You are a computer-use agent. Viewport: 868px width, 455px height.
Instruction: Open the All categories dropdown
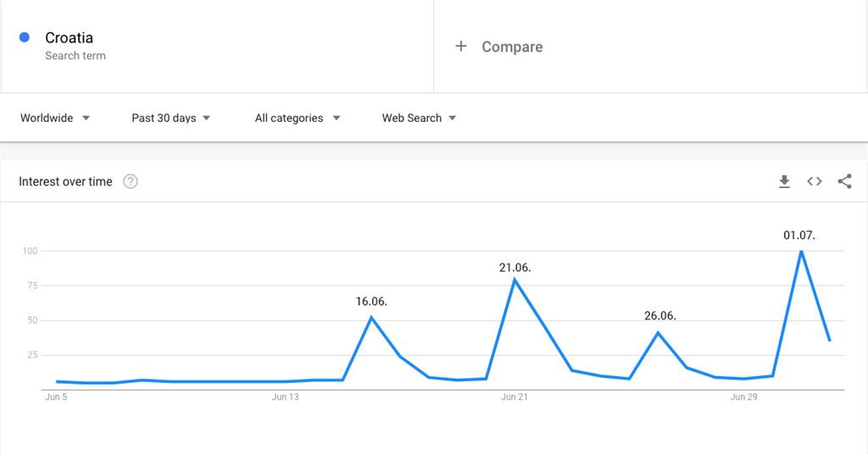pyautogui.click(x=297, y=118)
